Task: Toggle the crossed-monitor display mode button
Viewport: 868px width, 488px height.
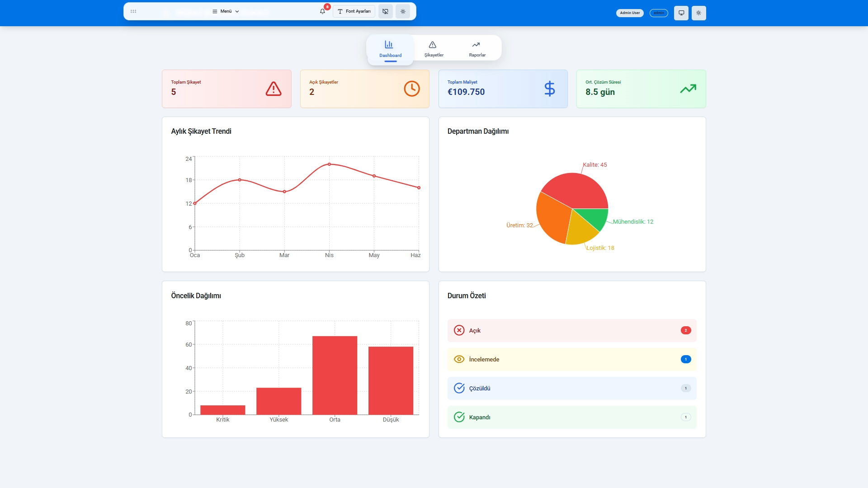Action: tap(385, 11)
